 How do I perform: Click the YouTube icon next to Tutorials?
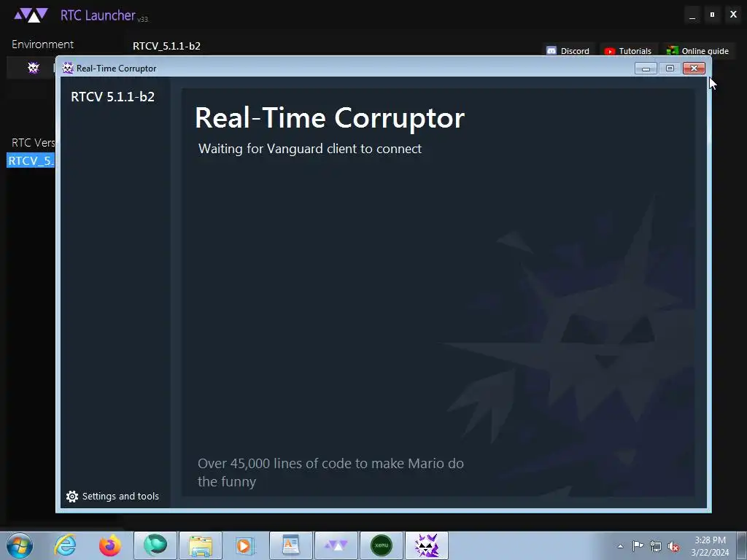pyautogui.click(x=609, y=51)
